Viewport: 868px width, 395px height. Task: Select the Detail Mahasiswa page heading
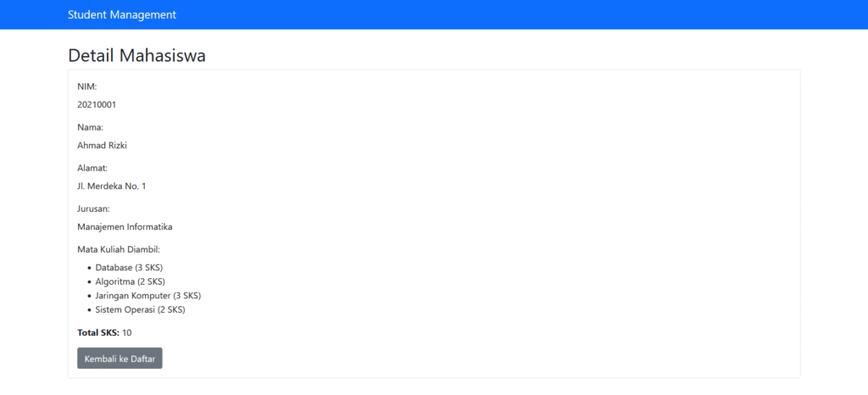click(x=136, y=56)
